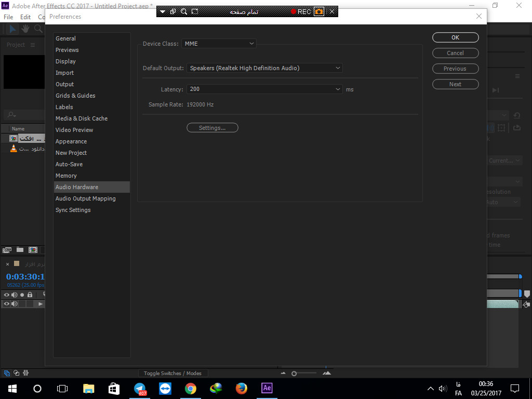532x399 pixels.
Task: Click the REC record button
Action: [301, 11]
